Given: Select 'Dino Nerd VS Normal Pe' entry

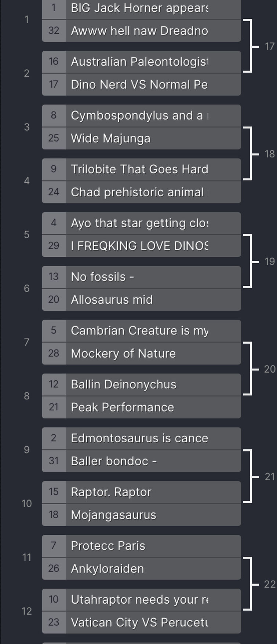Looking at the screenshot, I should [x=141, y=85].
